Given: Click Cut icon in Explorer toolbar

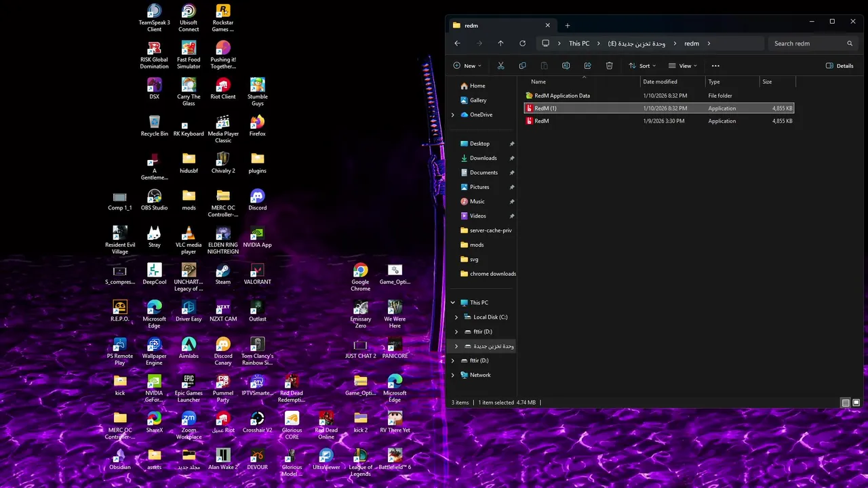Looking at the screenshot, I should coord(500,66).
